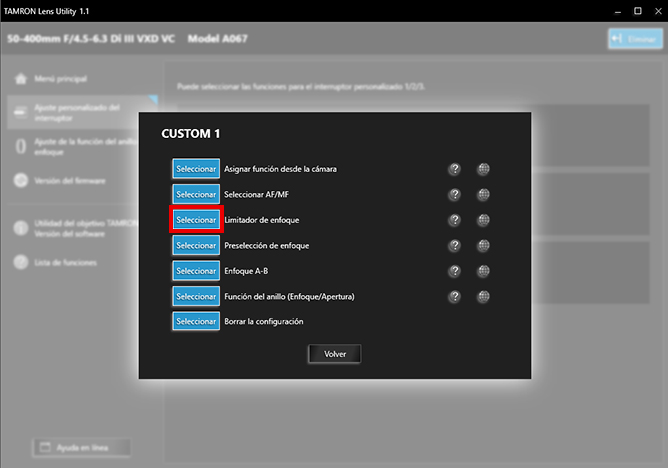Click the firmware version sidebar icon

20,181
